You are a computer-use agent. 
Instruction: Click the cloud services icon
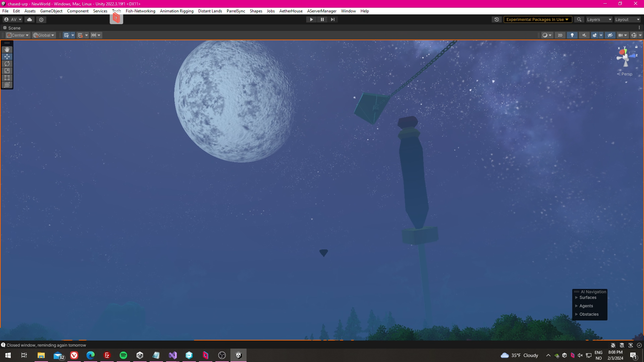[30, 19]
